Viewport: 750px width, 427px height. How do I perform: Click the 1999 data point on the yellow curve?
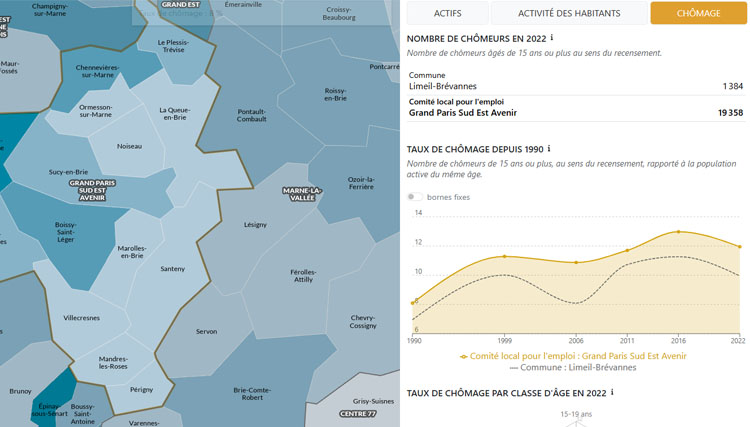(x=504, y=256)
